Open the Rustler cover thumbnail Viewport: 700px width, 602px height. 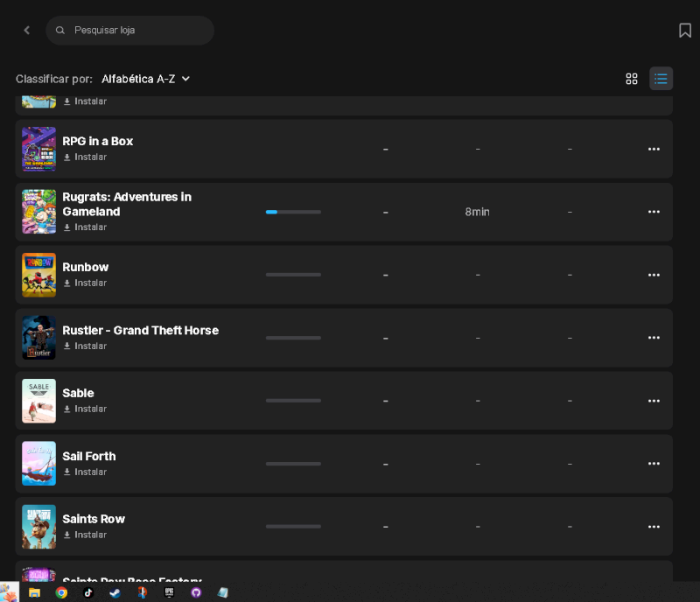(x=38, y=338)
